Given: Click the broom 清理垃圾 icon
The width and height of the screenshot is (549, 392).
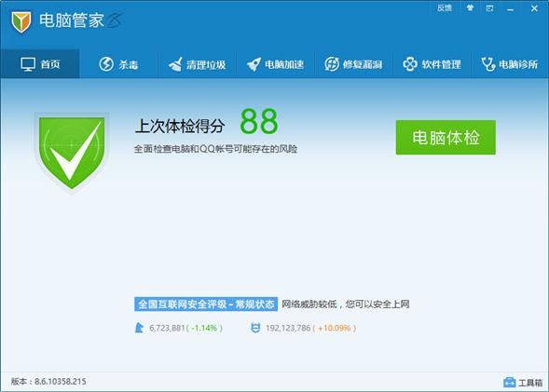Looking at the screenshot, I should [x=175, y=64].
